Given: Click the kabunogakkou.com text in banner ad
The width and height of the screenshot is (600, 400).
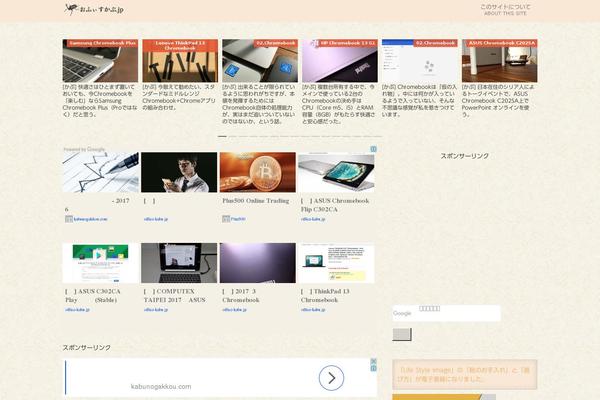Looking at the screenshot, I should pos(161,387).
